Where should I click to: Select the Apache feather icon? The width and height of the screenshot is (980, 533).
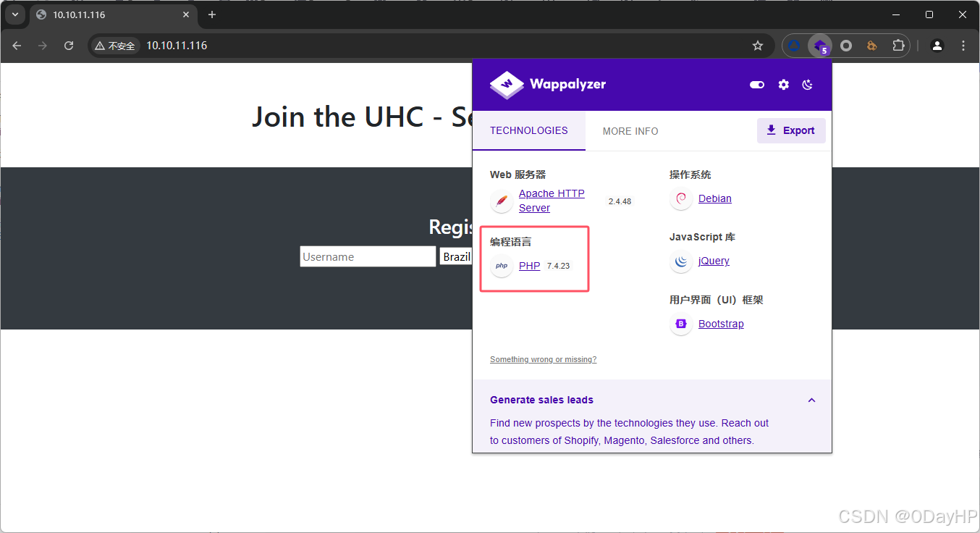point(502,201)
